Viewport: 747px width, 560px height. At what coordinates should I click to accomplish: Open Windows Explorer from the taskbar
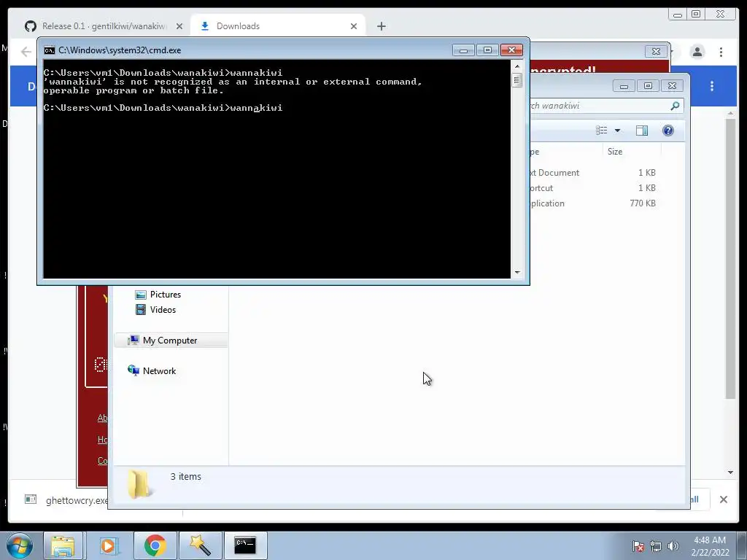[x=63, y=545]
